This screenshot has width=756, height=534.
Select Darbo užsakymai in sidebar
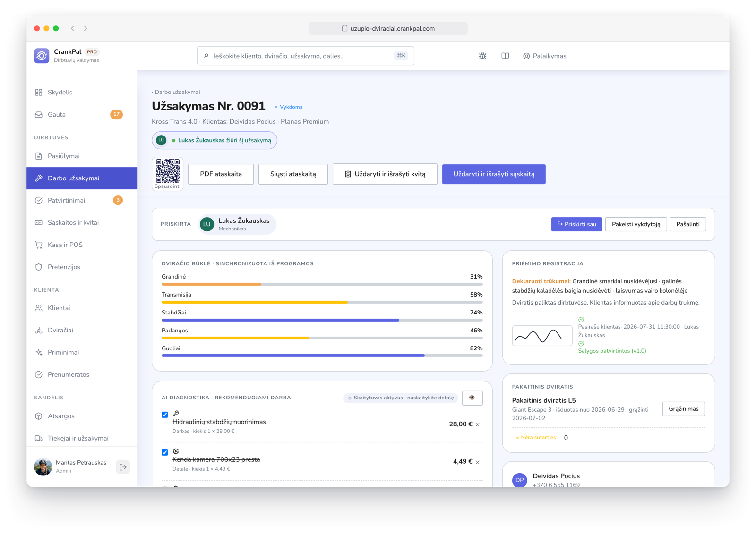(x=82, y=178)
